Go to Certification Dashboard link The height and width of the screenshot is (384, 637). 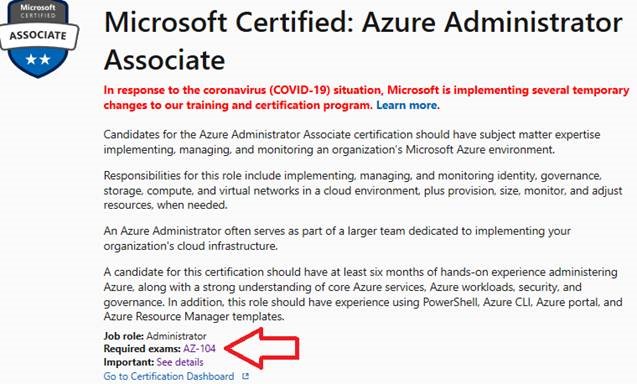click(169, 376)
